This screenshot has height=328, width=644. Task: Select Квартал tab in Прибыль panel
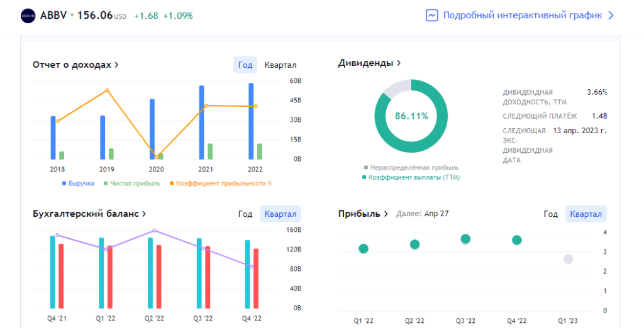click(x=586, y=214)
